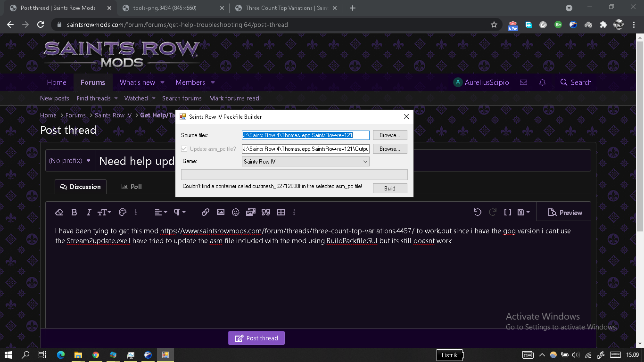
Task: Click the eraser remove-formatting icon
Action: pyautogui.click(x=59, y=213)
